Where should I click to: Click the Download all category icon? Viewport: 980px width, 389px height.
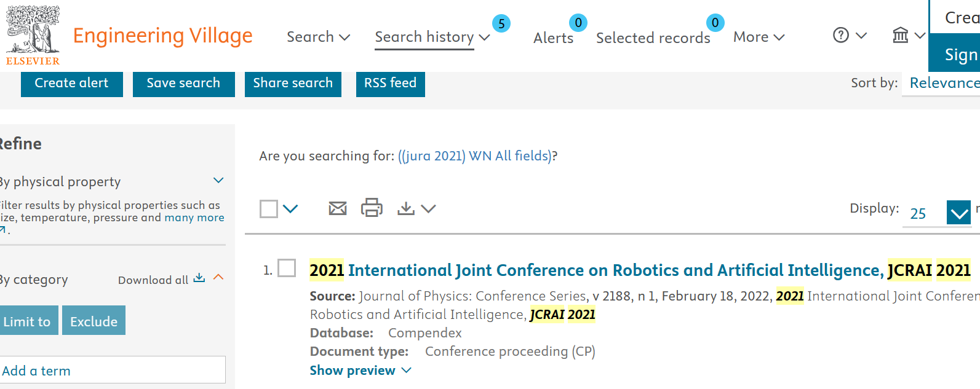199,278
